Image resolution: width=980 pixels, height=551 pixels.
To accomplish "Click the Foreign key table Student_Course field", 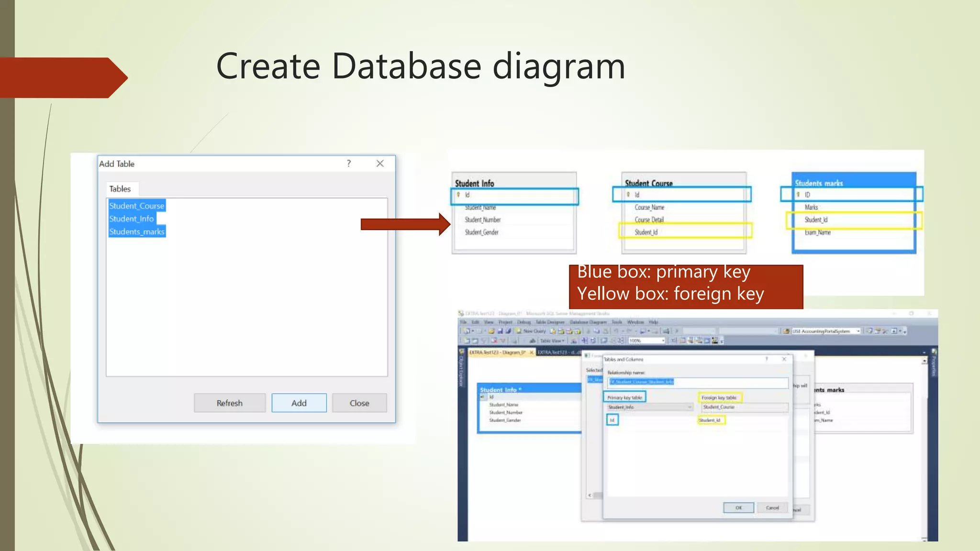I will (x=745, y=407).
